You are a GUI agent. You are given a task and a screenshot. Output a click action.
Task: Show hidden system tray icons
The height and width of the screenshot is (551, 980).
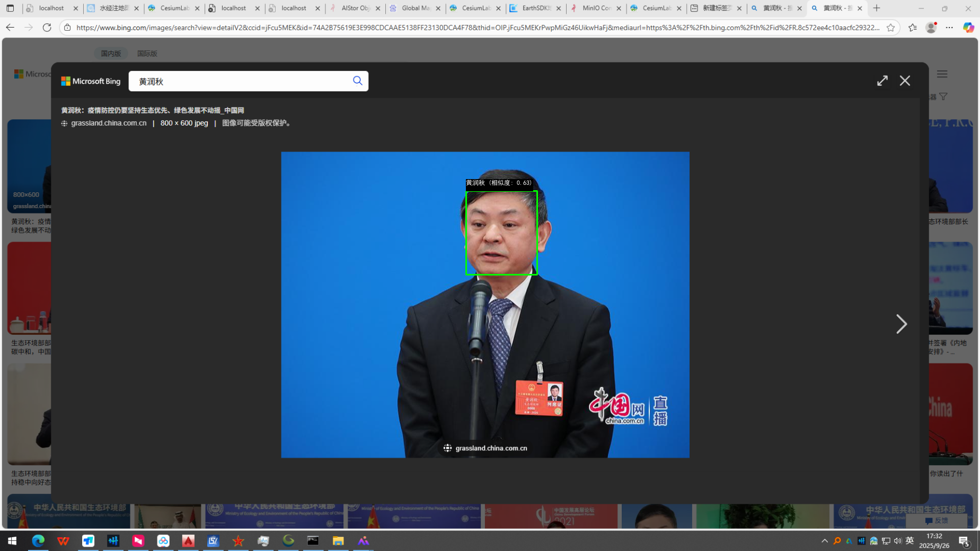pyautogui.click(x=824, y=540)
